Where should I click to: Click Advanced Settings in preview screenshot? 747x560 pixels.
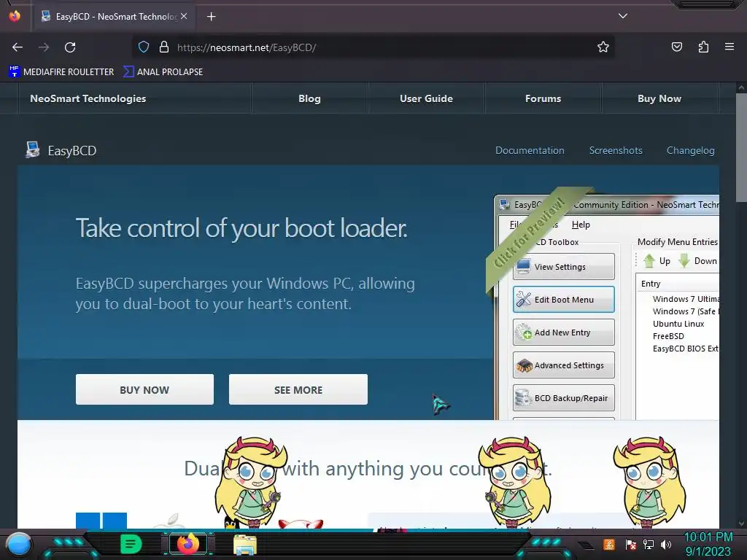[564, 365]
